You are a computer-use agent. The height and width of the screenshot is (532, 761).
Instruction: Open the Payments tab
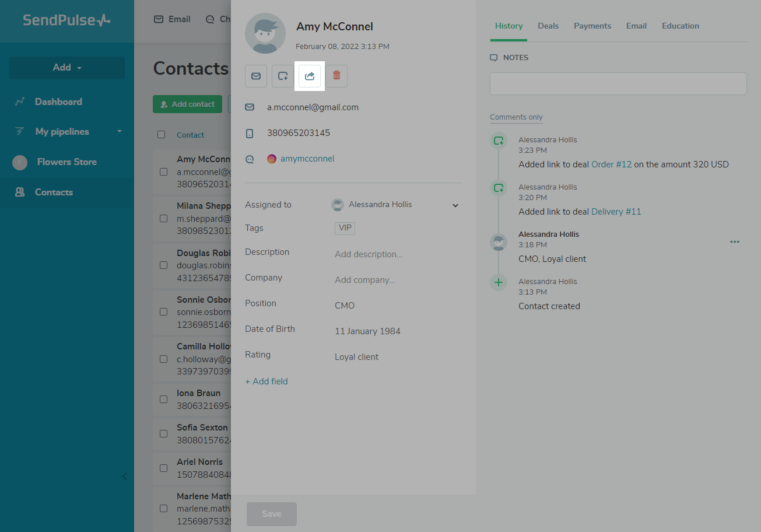click(x=592, y=26)
